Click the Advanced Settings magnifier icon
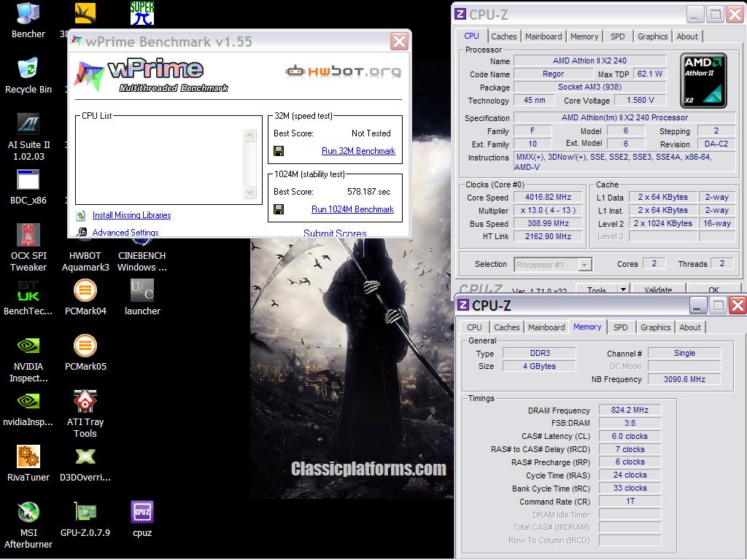Image resolution: width=747 pixels, height=560 pixels. pyautogui.click(x=82, y=232)
